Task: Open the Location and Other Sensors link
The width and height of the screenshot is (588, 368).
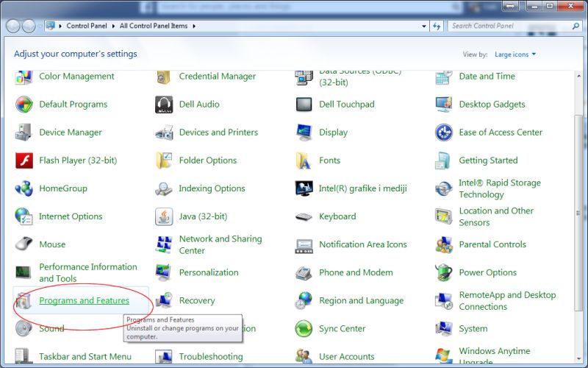Action: pyautogui.click(x=496, y=216)
